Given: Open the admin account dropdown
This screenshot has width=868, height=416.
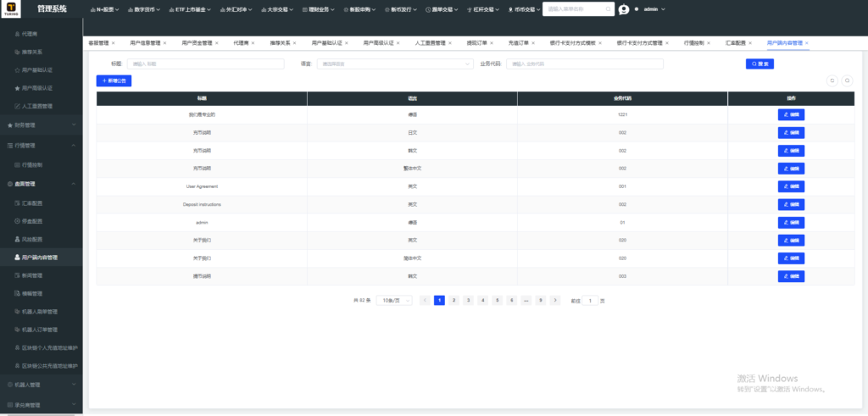Looking at the screenshot, I should tap(654, 9).
